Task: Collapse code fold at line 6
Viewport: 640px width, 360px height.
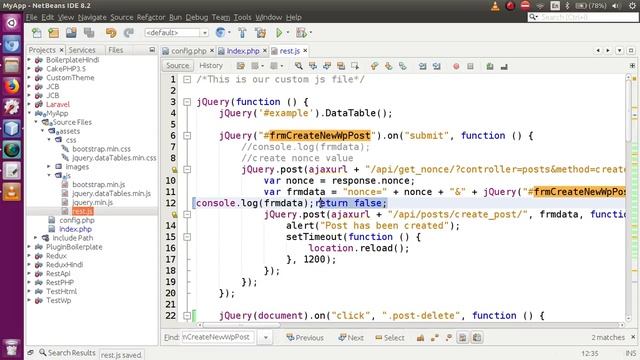Action: (187, 136)
